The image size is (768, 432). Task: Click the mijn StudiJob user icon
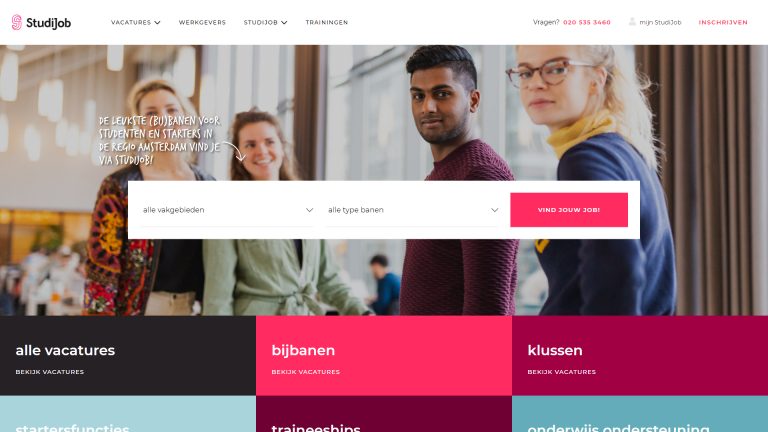click(632, 22)
